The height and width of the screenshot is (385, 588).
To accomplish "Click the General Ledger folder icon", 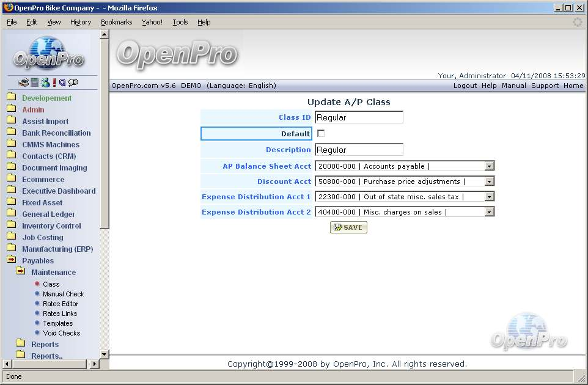I will [12, 214].
